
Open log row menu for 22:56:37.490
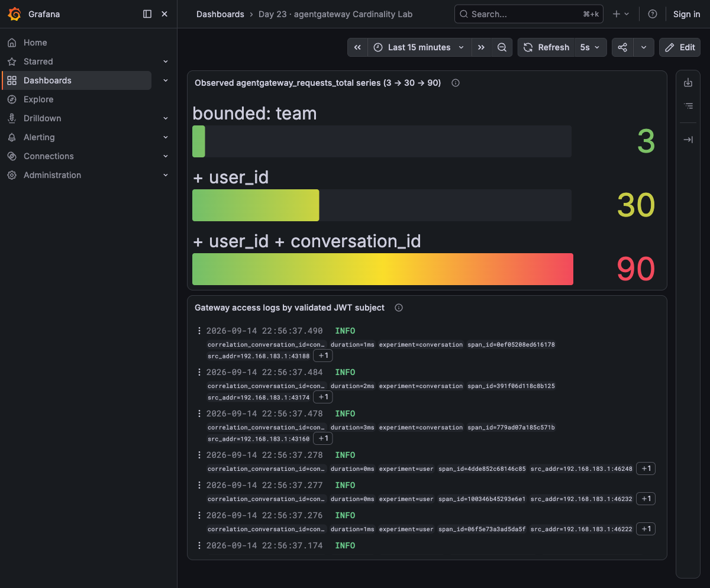pos(199,331)
